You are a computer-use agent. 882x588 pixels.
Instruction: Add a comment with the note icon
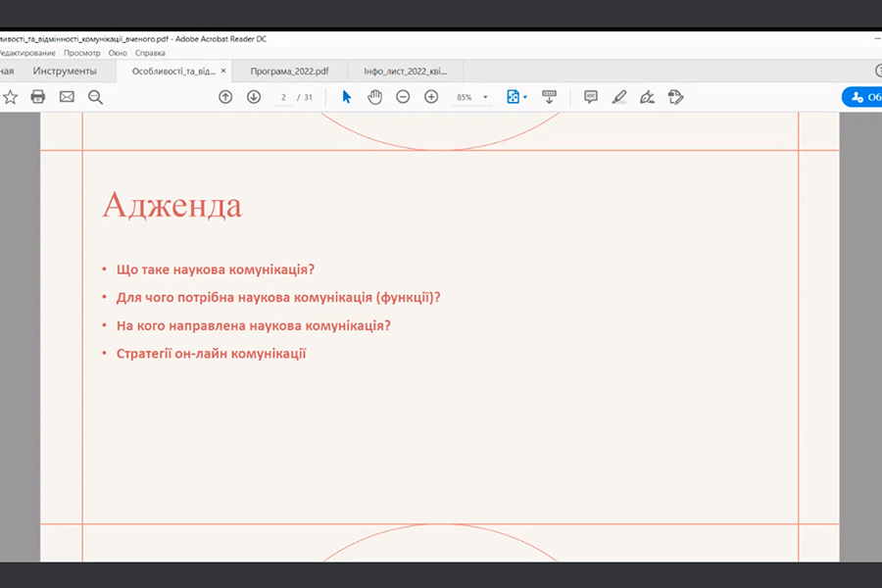tap(591, 97)
